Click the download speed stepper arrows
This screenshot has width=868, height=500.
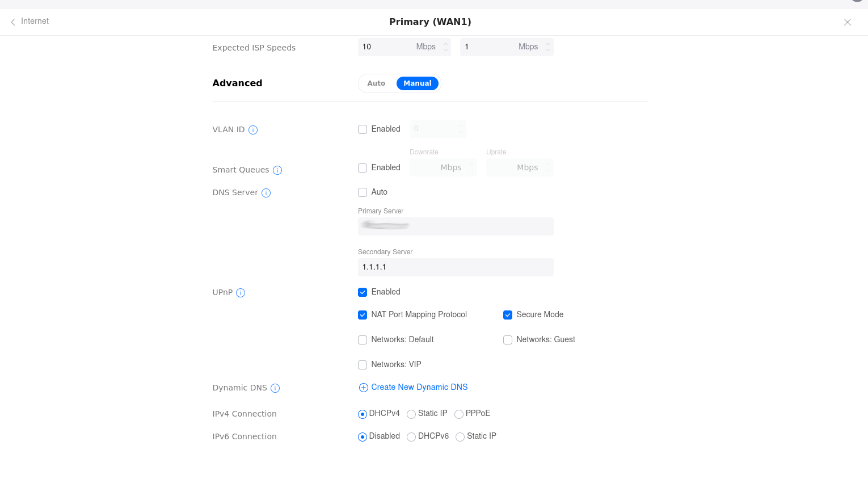click(446, 47)
